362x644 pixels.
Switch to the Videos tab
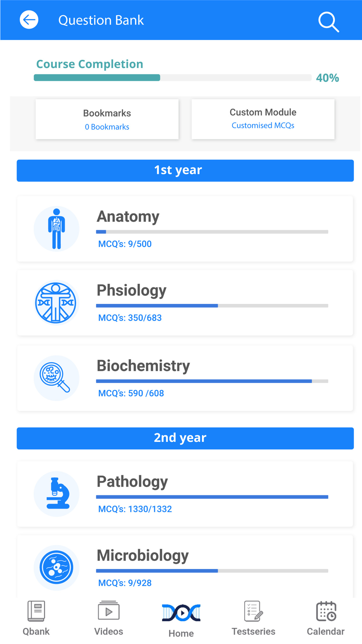[x=109, y=618]
